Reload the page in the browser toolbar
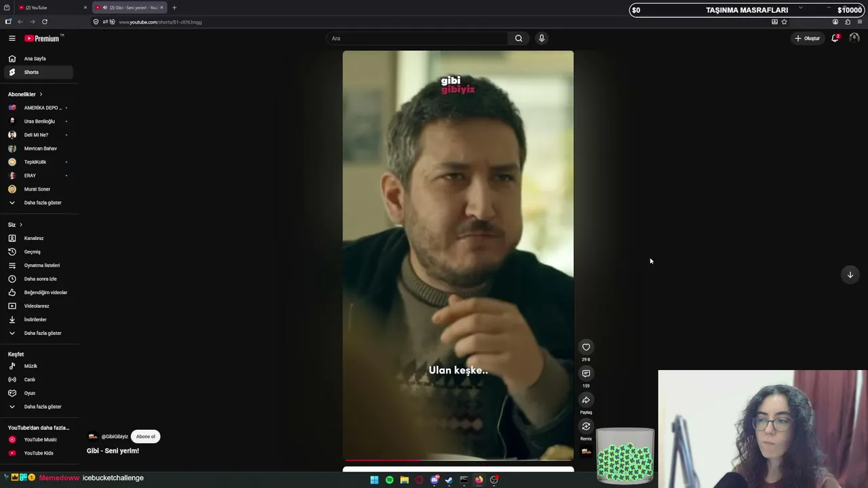 [45, 22]
